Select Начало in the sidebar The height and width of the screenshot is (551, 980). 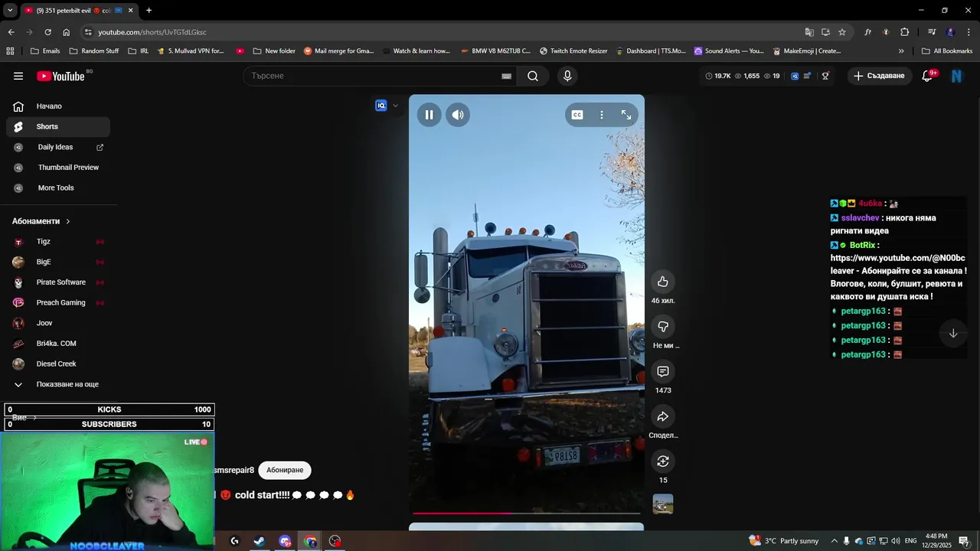tap(58, 106)
